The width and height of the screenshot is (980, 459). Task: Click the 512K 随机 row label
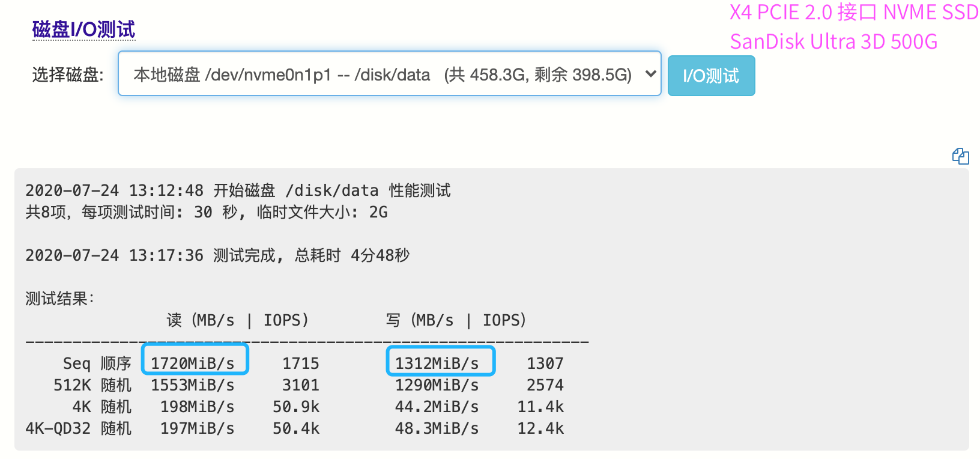point(92,385)
